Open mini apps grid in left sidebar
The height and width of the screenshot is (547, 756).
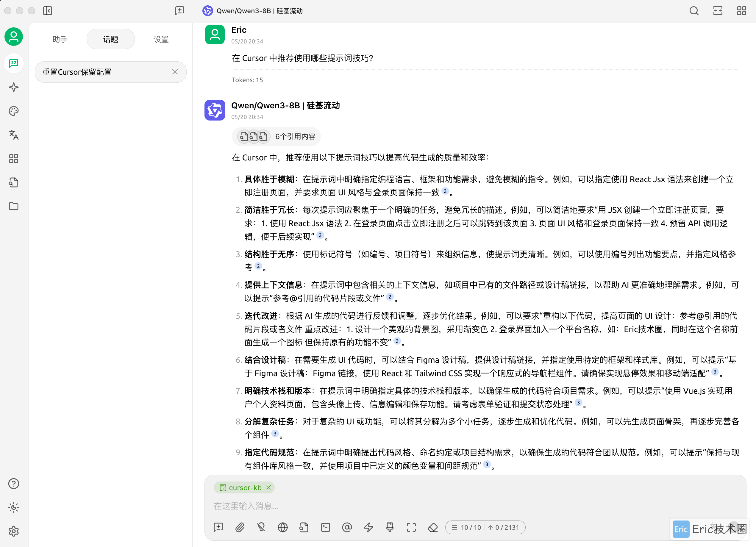14,159
